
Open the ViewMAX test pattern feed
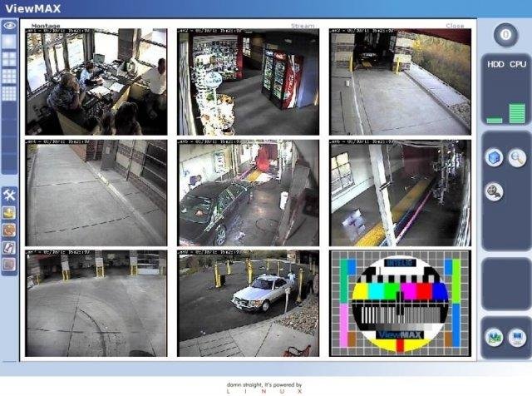(400, 304)
